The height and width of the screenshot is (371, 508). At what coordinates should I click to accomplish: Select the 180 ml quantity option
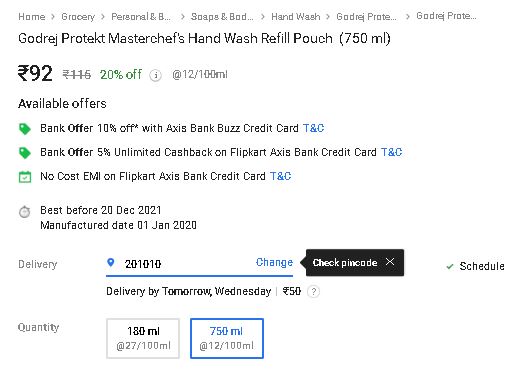143,338
